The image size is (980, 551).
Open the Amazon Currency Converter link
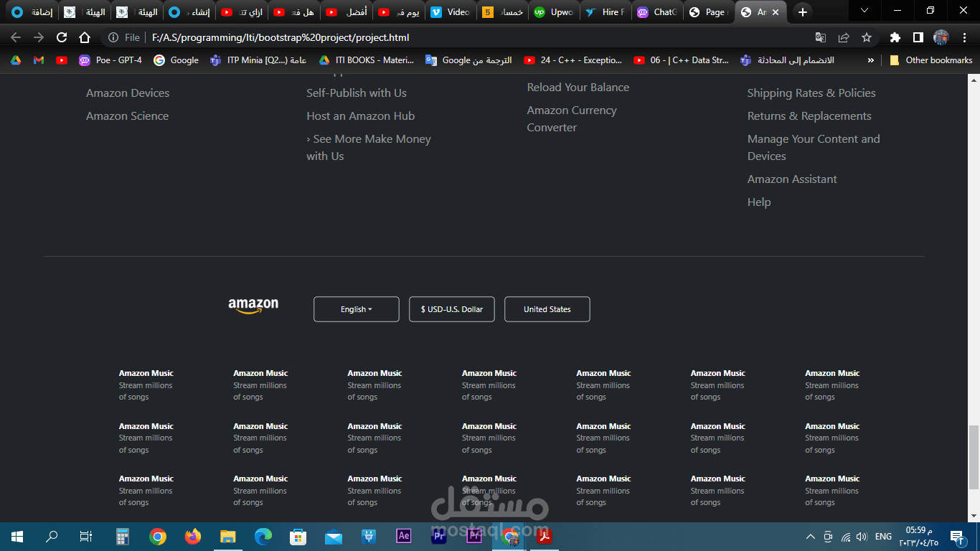(x=572, y=119)
